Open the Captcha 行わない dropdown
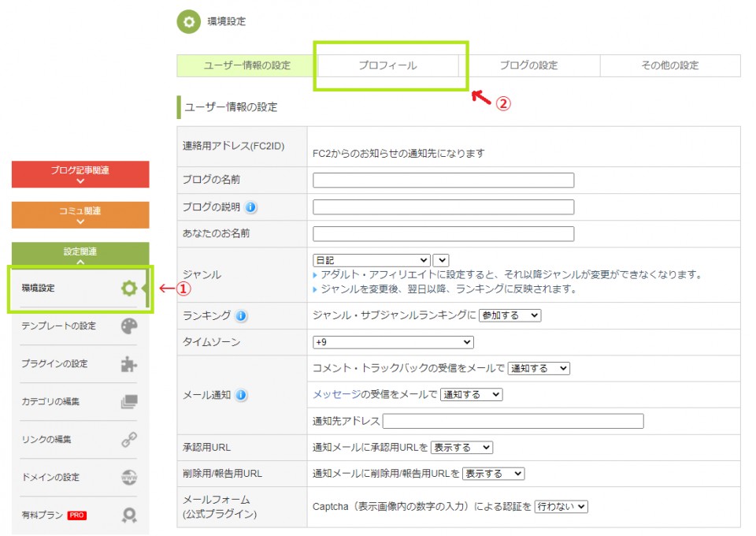756x536 pixels. coord(561,507)
